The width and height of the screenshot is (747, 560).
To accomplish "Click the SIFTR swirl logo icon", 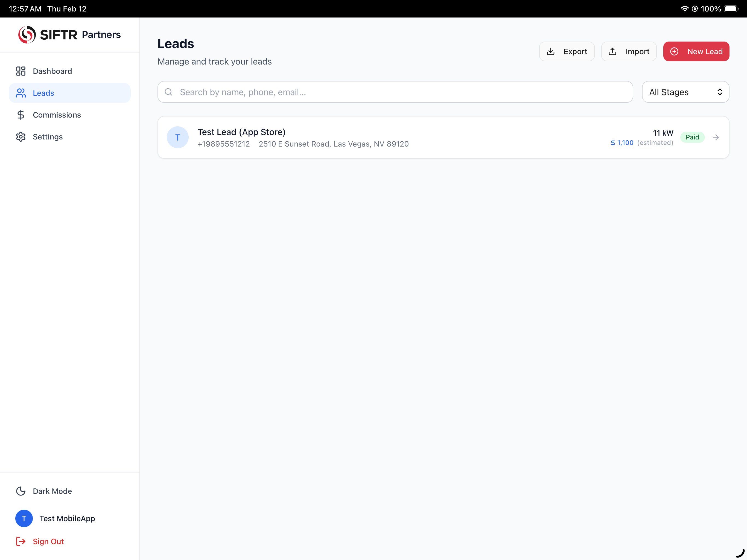I will (27, 34).
